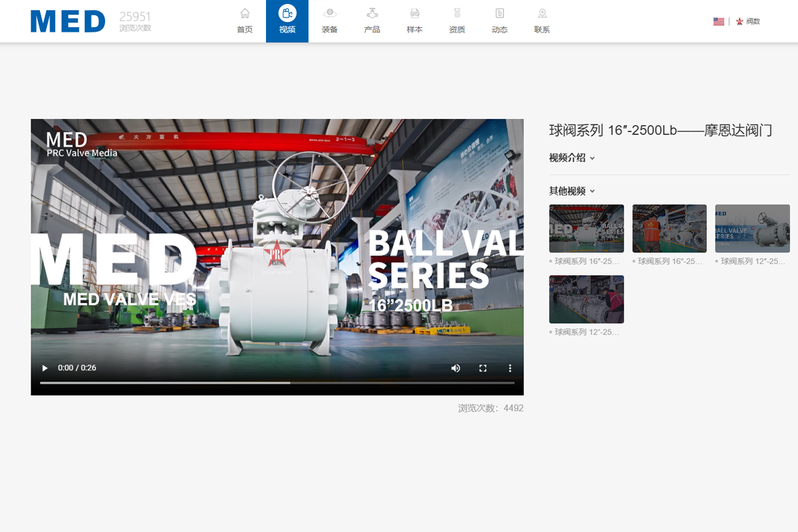798x532 pixels.
Task: Mute the video volume
Action: pyautogui.click(x=456, y=368)
